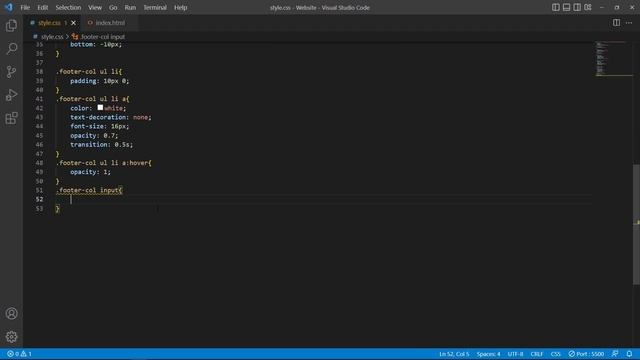Minimize the VS Code window
This screenshot has height=360, width=640.
pyautogui.click(x=602, y=7)
